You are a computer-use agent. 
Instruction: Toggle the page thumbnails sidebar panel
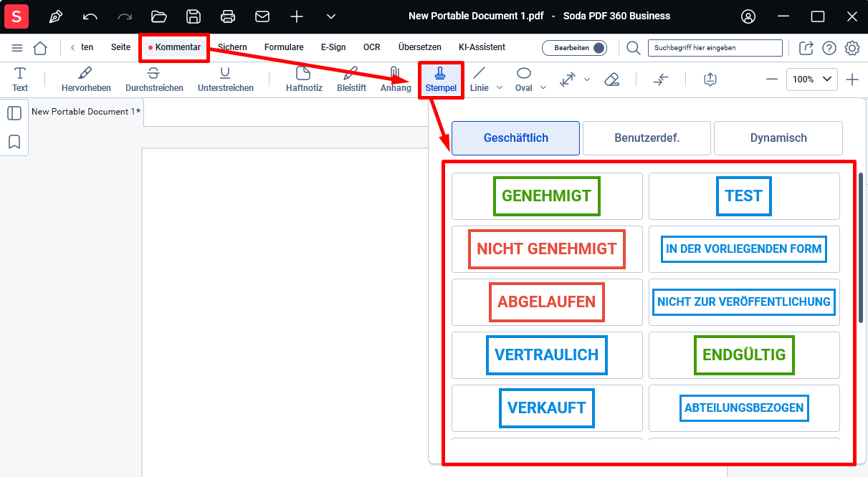point(14,113)
